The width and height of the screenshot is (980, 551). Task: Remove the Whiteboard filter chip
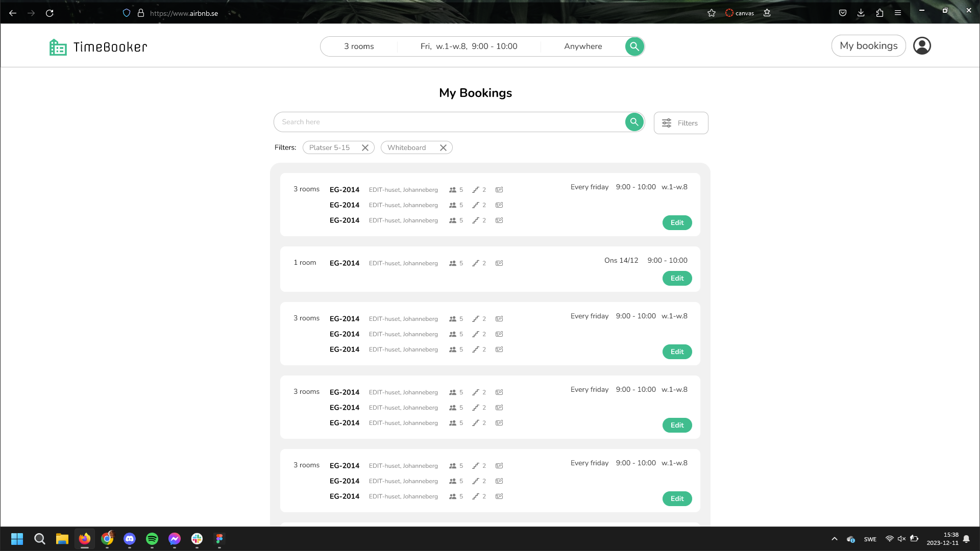click(443, 148)
